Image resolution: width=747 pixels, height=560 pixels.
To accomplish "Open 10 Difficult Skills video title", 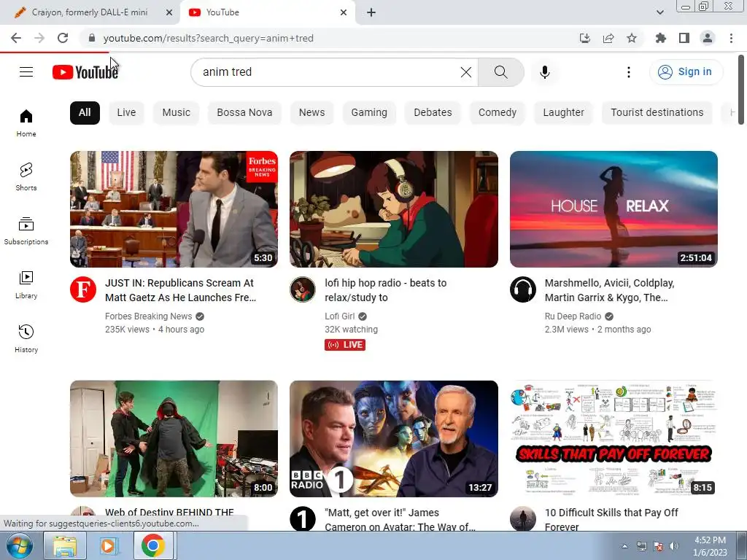I will (x=611, y=519).
